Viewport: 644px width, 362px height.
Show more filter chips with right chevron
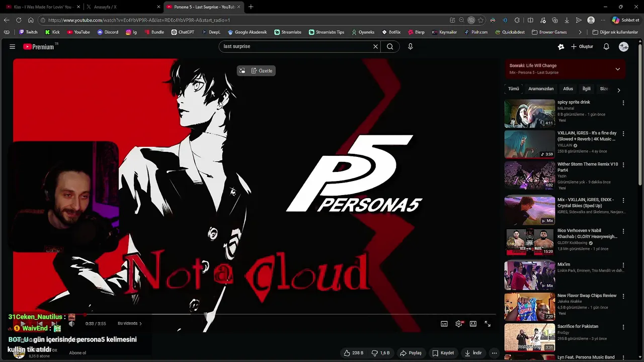[618, 90]
